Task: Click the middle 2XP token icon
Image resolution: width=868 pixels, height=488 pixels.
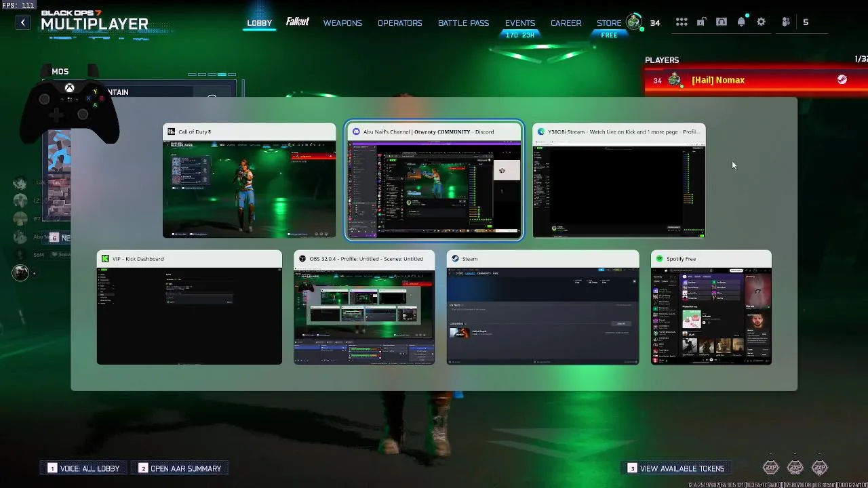Action: click(x=795, y=467)
